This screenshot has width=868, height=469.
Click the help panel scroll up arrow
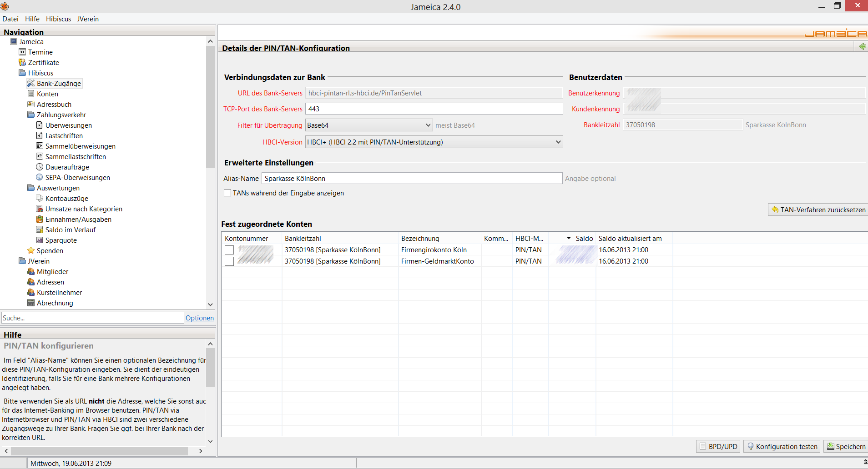pos(210,344)
